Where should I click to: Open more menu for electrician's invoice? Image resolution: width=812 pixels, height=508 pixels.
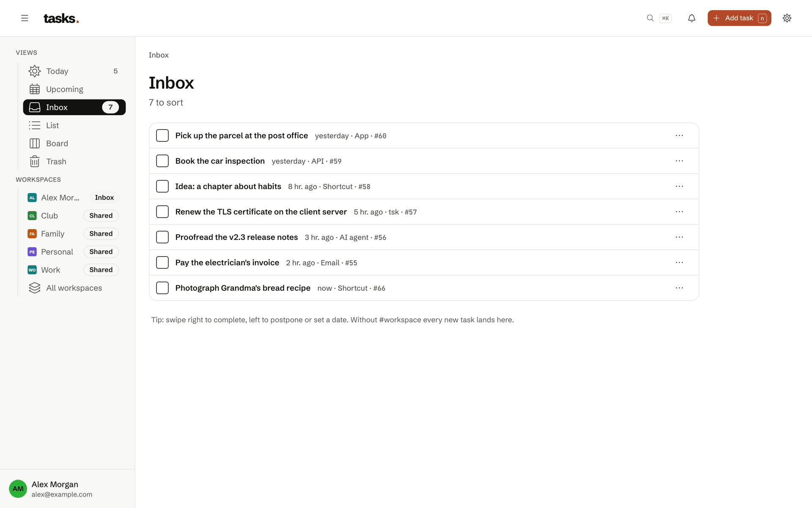pyautogui.click(x=679, y=262)
